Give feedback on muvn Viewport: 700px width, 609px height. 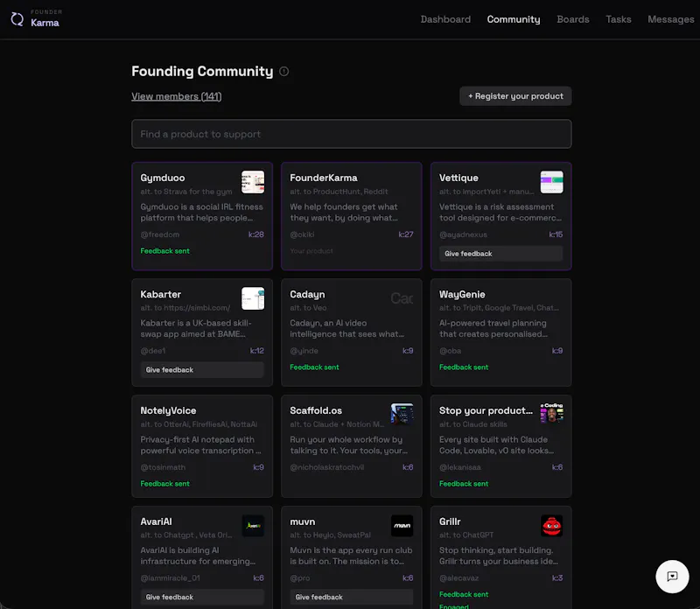tap(352, 597)
